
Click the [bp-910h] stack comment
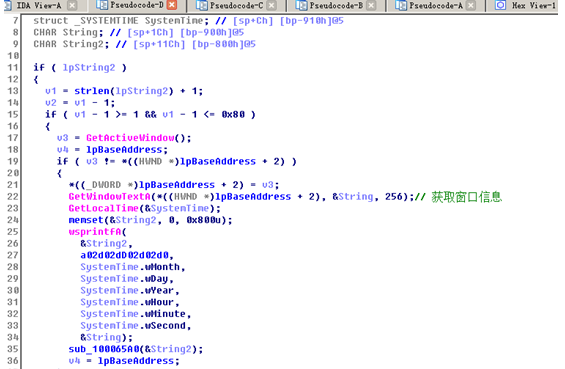pyautogui.click(x=306, y=21)
